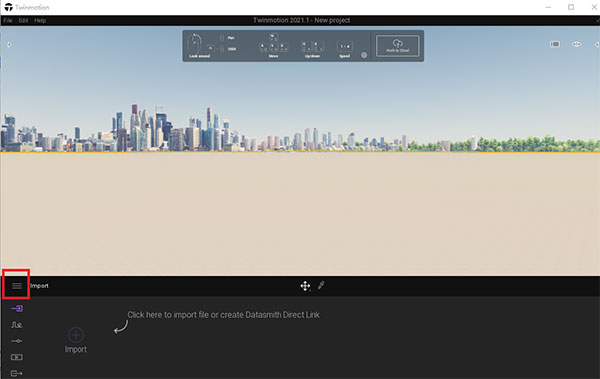
Task: Open navigation settings gear in help panel
Action: 364,55
